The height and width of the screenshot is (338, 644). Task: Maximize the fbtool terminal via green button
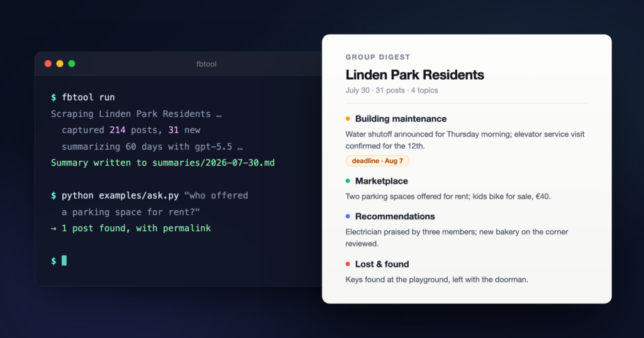pyautogui.click(x=72, y=63)
